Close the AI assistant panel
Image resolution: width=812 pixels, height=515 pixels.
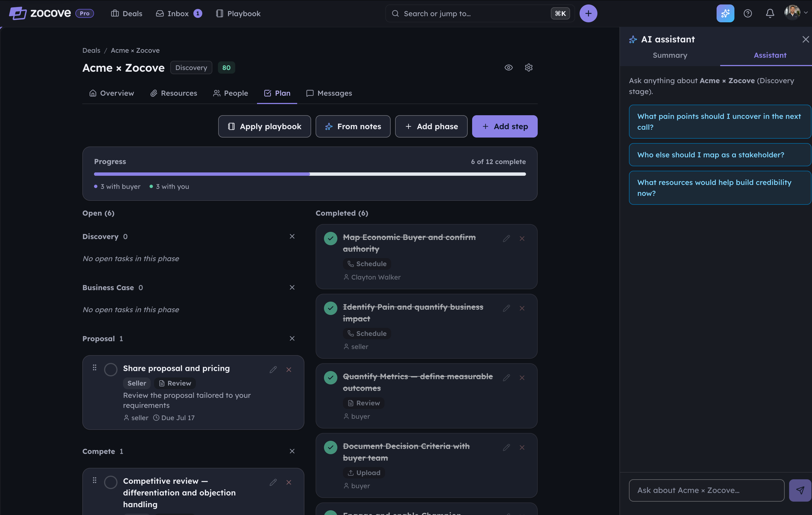tap(805, 39)
